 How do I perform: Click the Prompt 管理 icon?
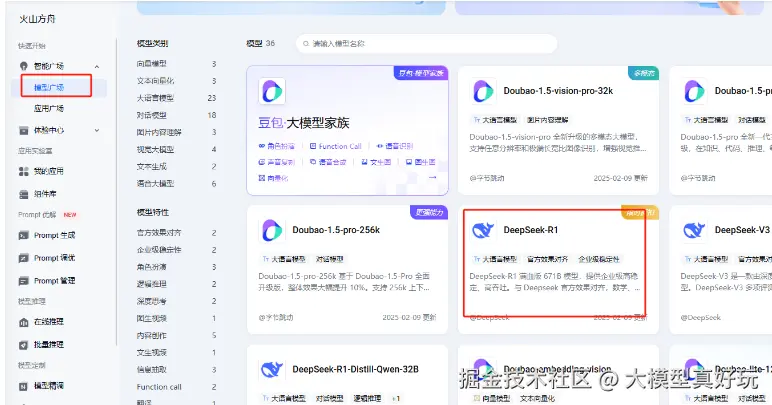coord(23,281)
